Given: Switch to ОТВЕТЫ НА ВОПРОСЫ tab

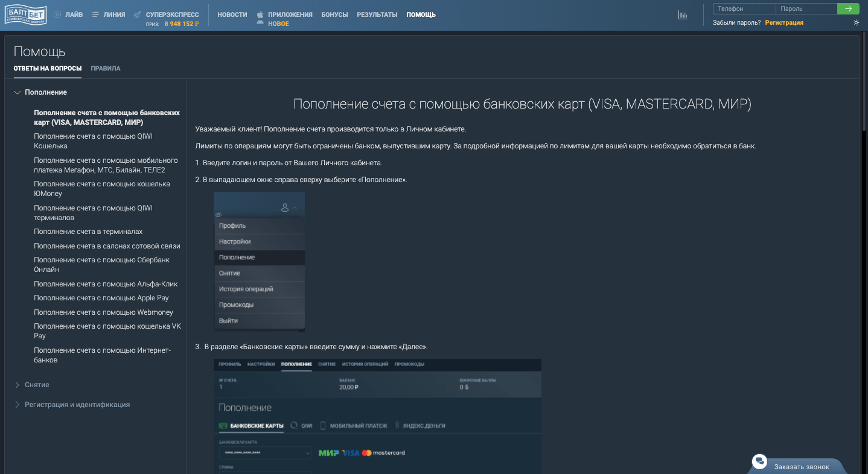Looking at the screenshot, I should [48, 68].
